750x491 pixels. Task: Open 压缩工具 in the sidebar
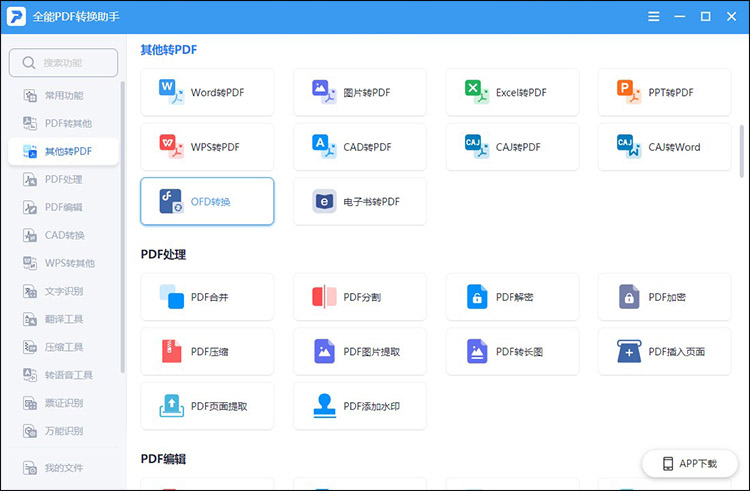pos(63,347)
